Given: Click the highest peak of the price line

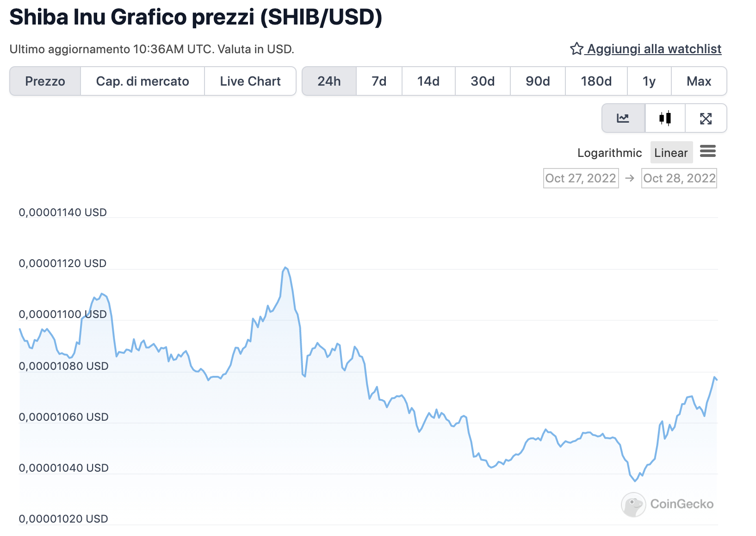Looking at the screenshot, I should click(285, 268).
